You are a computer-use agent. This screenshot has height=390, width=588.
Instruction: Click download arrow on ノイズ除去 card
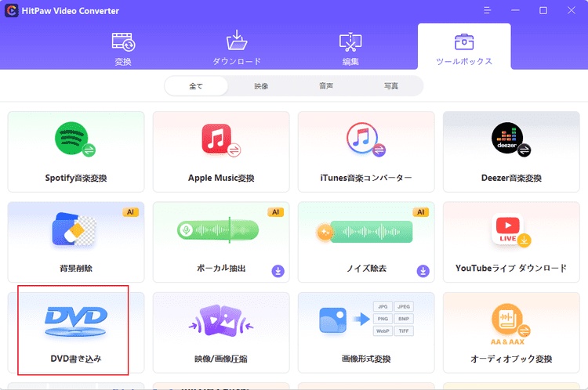tap(423, 271)
